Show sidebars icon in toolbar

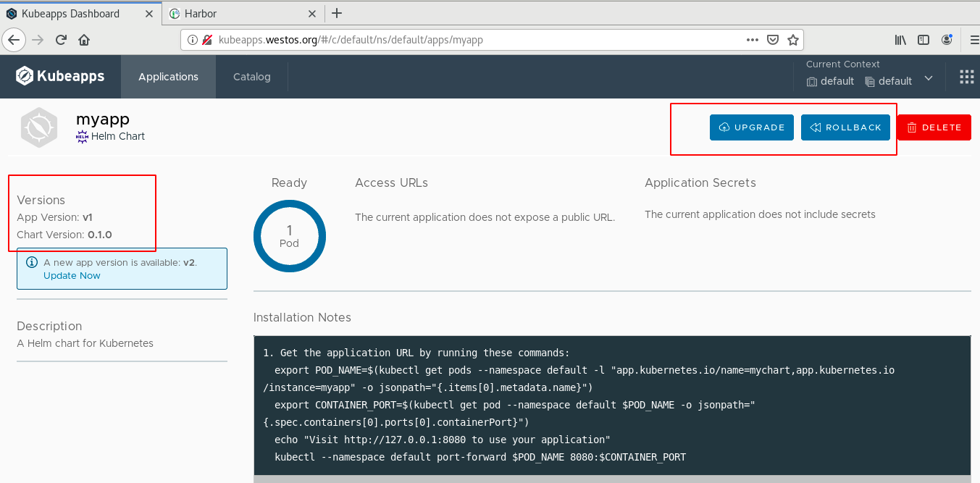pos(924,40)
